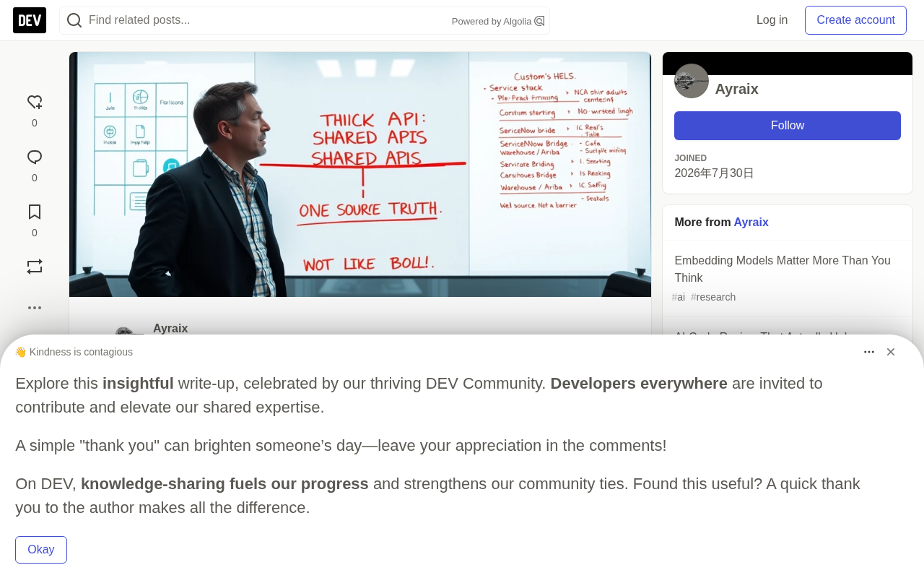Image resolution: width=924 pixels, height=578 pixels.
Task: Open the Embedding Models Matter article link
Action: pos(783,269)
